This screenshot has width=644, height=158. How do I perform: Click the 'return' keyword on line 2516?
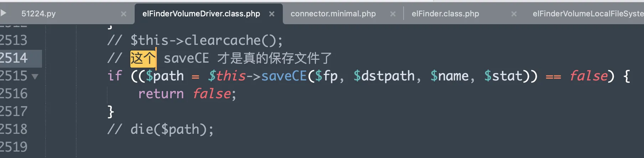[x=161, y=94]
